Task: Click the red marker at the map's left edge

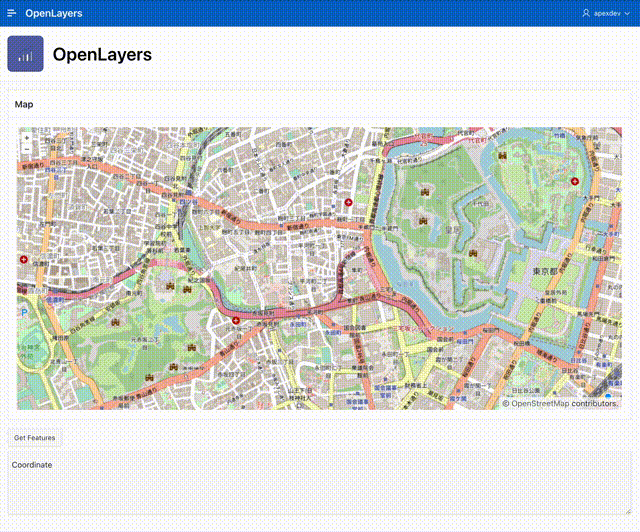Action: click(24, 259)
